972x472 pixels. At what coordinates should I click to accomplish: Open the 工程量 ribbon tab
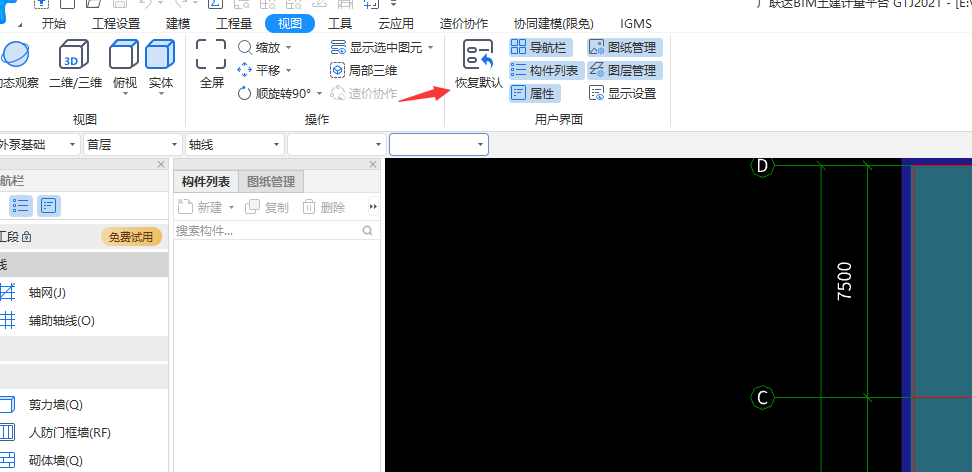(234, 24)
